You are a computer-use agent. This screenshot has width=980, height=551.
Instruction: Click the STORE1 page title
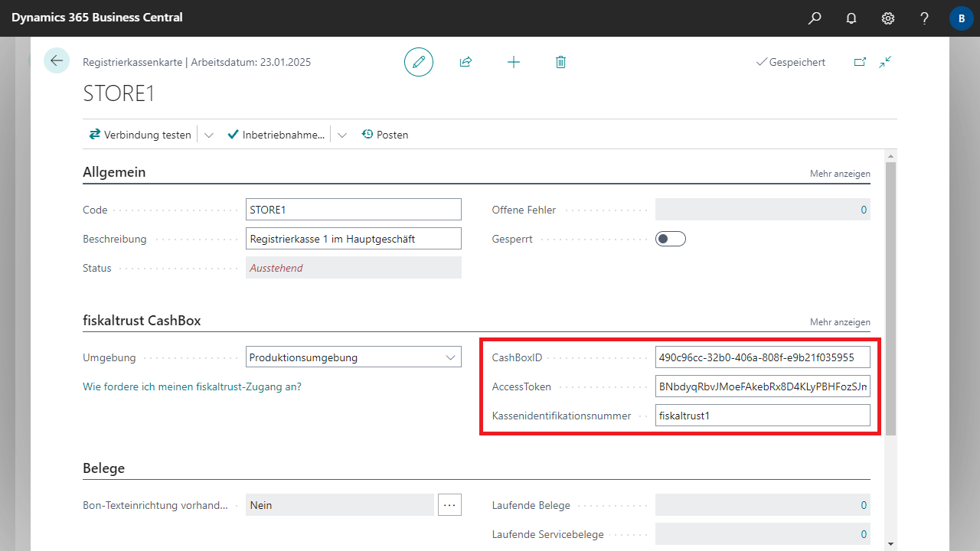point(119,93)
